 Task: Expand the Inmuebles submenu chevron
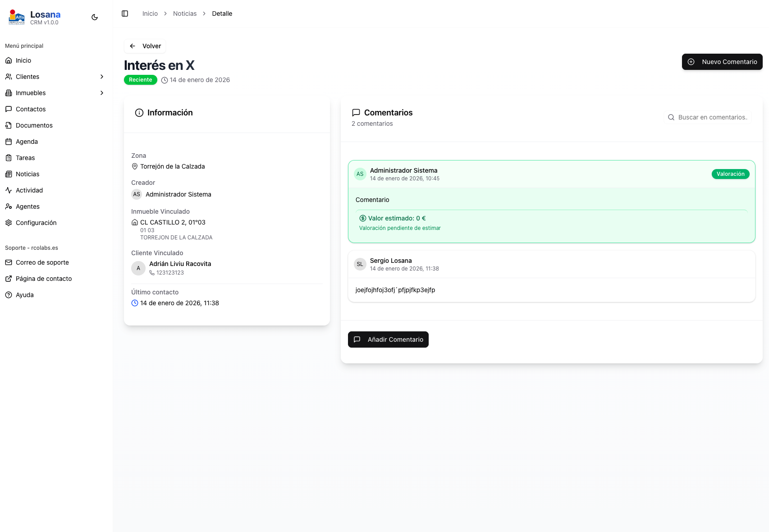coord(102,93)
